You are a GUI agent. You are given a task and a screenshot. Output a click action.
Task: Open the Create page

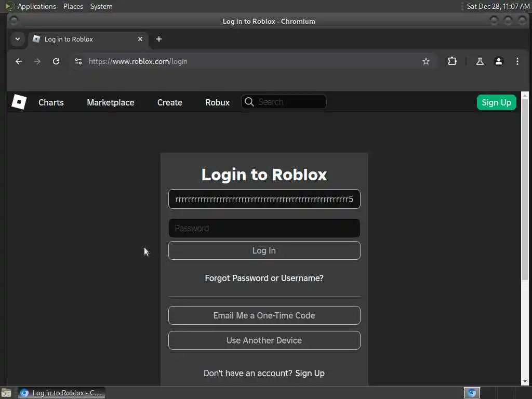pos(170,102)
